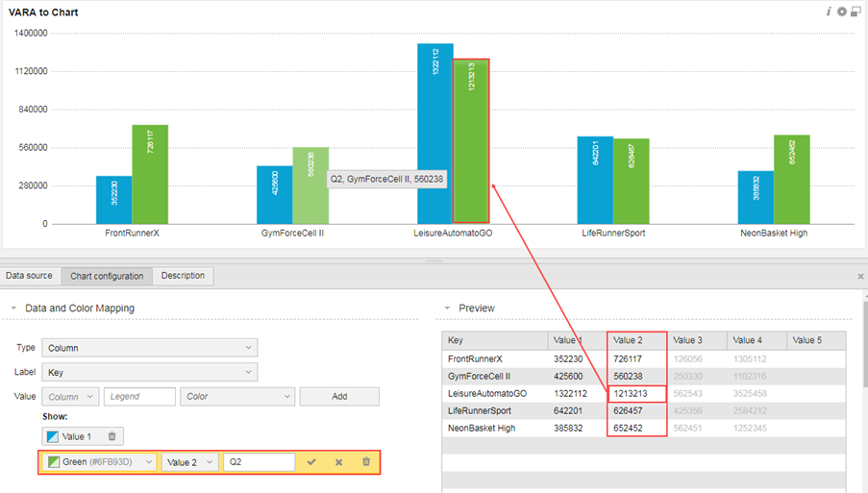Open chart settings gear icon
Viewport: 868px width, 493px height.
(842, 12)
